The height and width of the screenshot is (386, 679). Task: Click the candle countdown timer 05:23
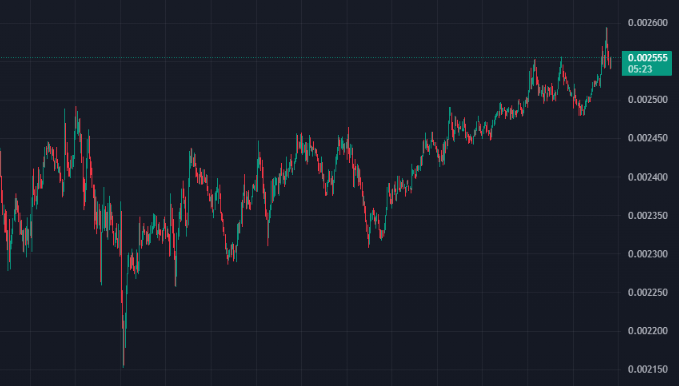pyautogui.click(x=640, y=69)
